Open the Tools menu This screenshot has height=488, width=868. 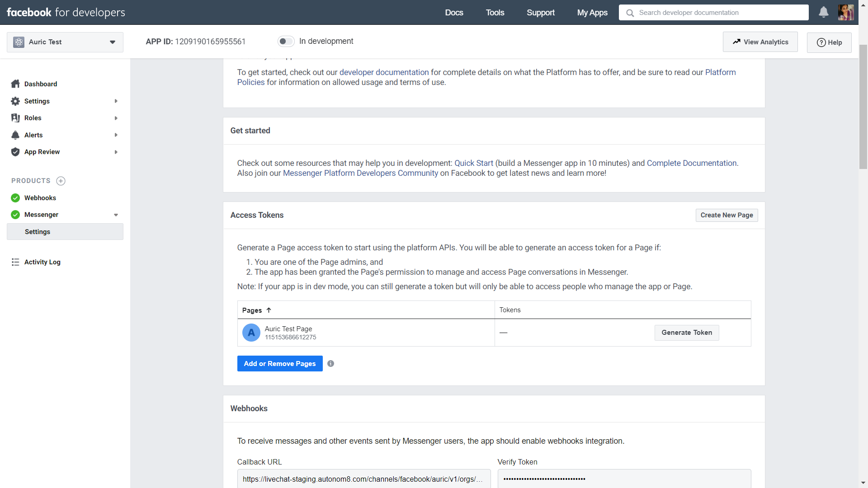(x=495, y=13)
